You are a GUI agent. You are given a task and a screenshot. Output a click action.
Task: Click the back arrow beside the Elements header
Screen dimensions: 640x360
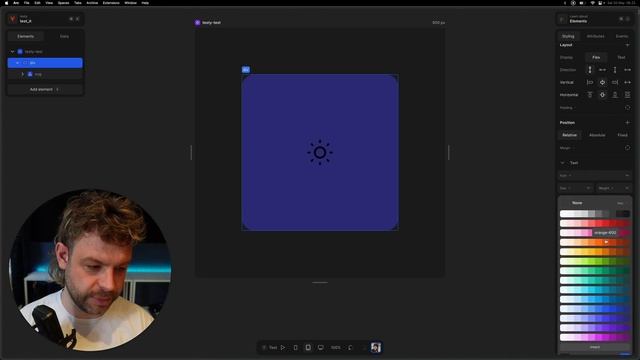click(x=562, y=20)
